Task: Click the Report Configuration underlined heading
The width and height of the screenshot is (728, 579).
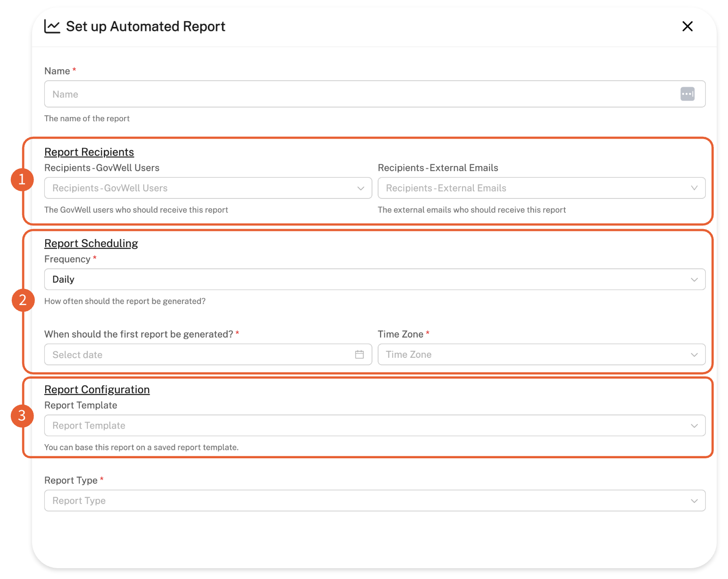Action: click(97, 390)
